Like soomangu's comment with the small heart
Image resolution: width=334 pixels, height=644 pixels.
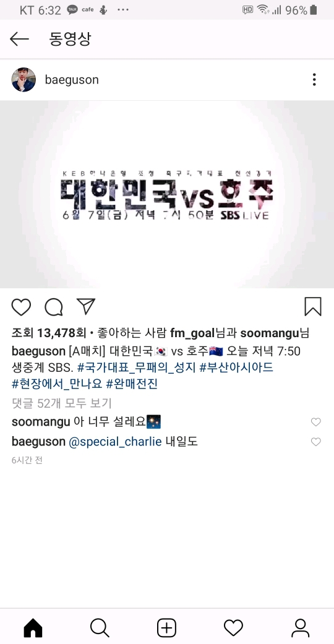(315, 422)
